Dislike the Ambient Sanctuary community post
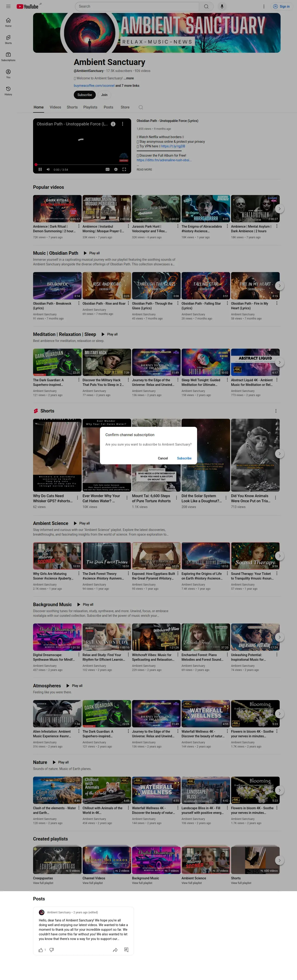Viewport: 297px width, 980px height. (x=52, y=949)
